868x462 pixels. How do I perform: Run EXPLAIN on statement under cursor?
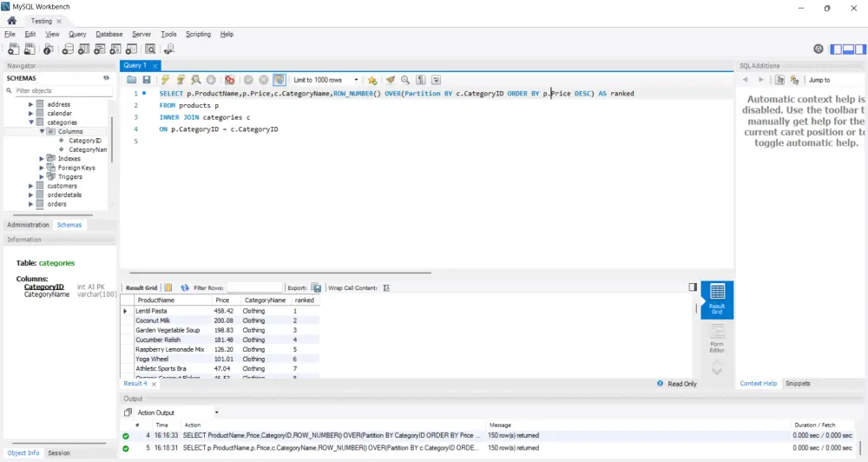coord(196,80)
